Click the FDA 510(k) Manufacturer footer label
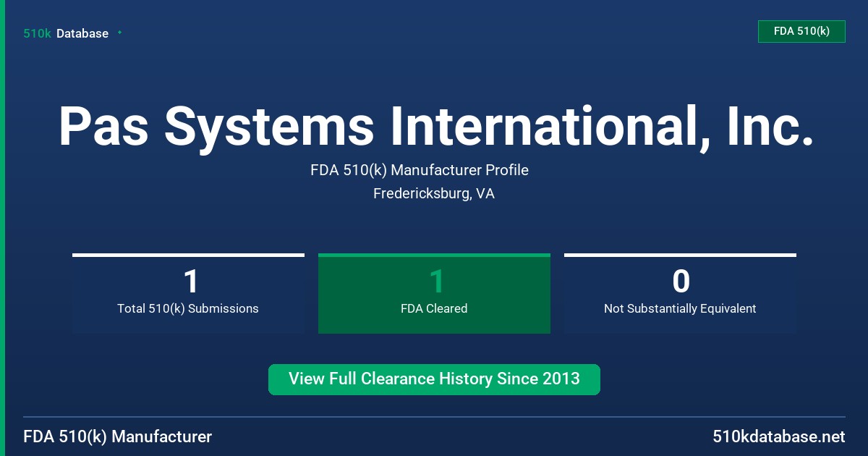The image size is (868, 456). (x=118, y=436)
